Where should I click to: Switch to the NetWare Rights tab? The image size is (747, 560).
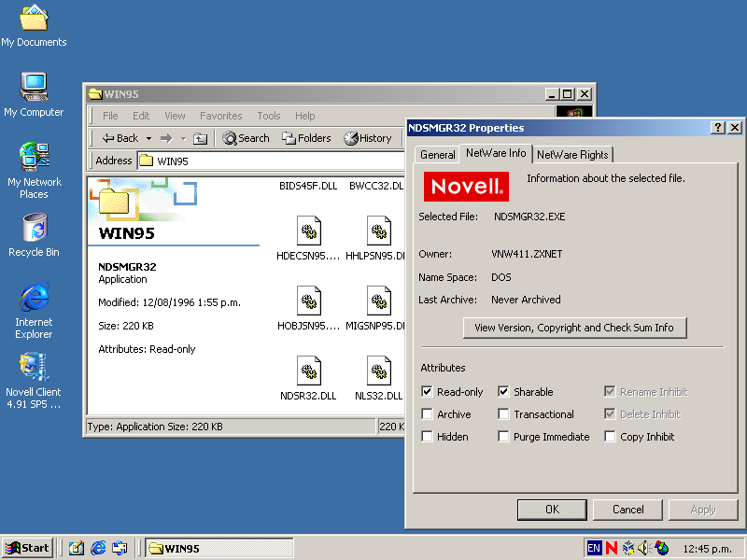point(572,155)
